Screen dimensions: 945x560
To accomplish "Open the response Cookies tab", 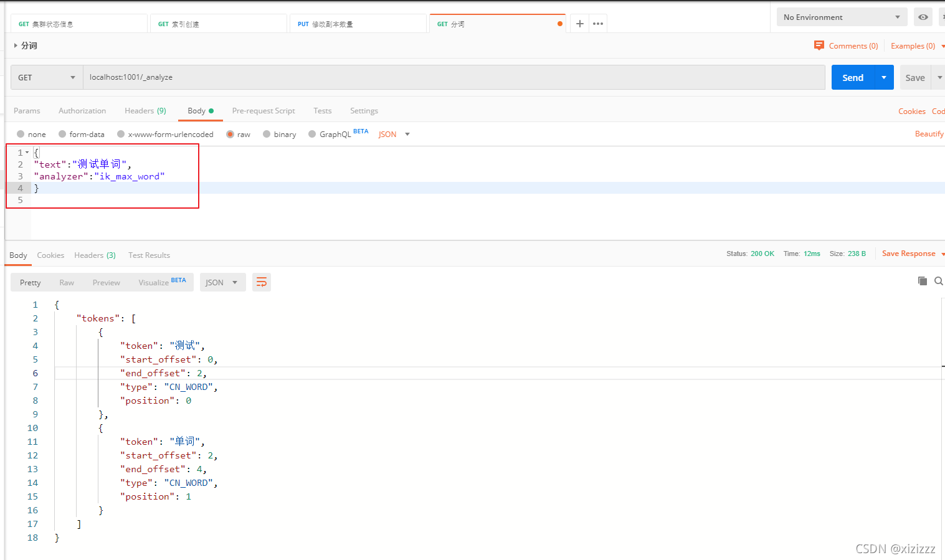I will tap(50, 255).
